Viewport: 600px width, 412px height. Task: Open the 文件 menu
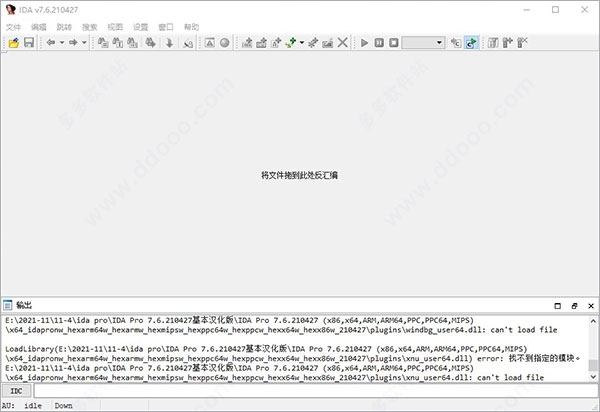[x=13, y=27]
